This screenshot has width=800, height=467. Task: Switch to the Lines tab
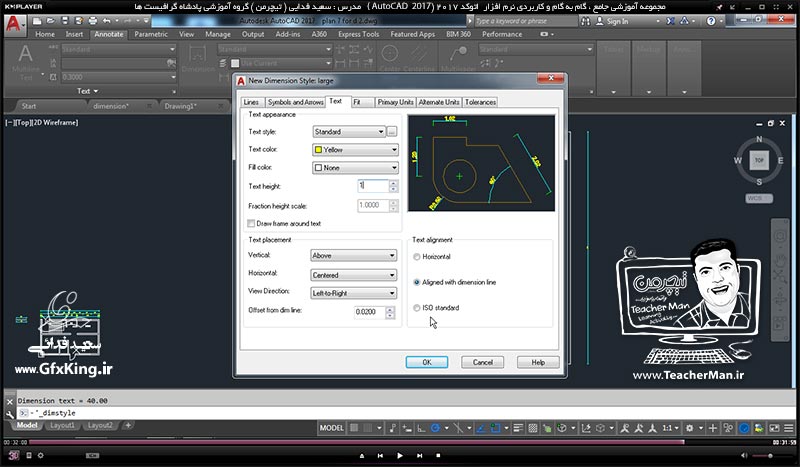pos(251,102)
